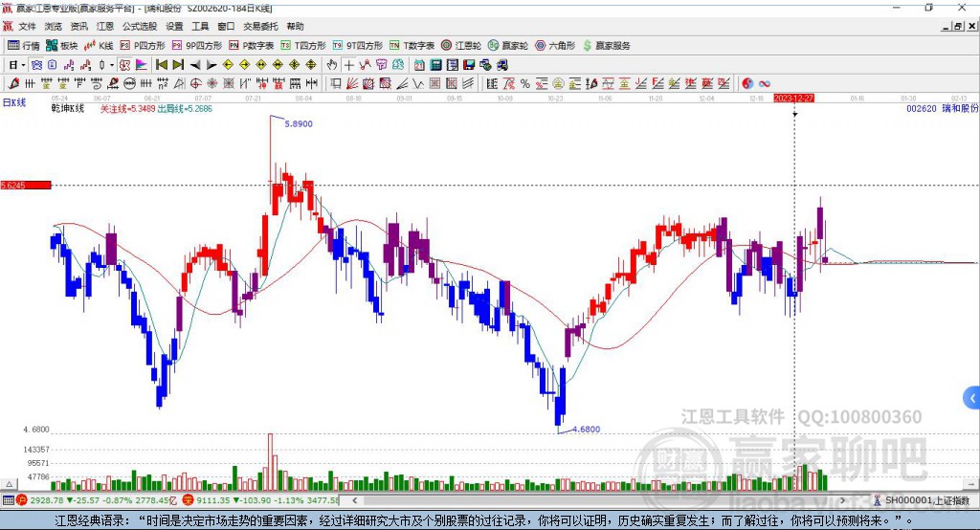Image resolution: width=980 pixels, height=530 pixels.
Task: Open candlestick style dropdown arrow
Action: point(112,65)
